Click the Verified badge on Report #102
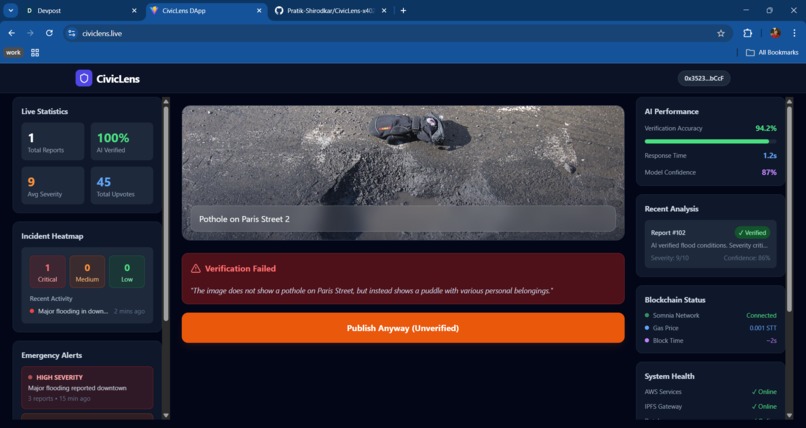The width and height of the screenshot is (806, 428). tap(753, 233)
